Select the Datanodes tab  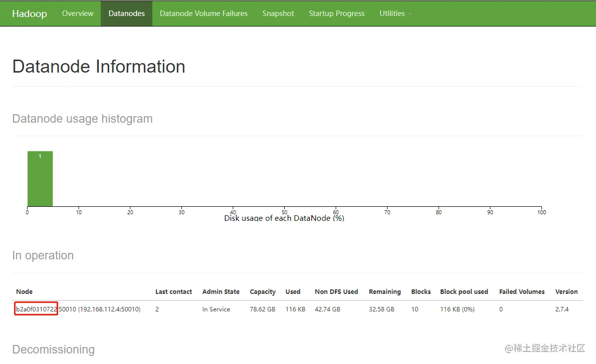click(127, 14)
